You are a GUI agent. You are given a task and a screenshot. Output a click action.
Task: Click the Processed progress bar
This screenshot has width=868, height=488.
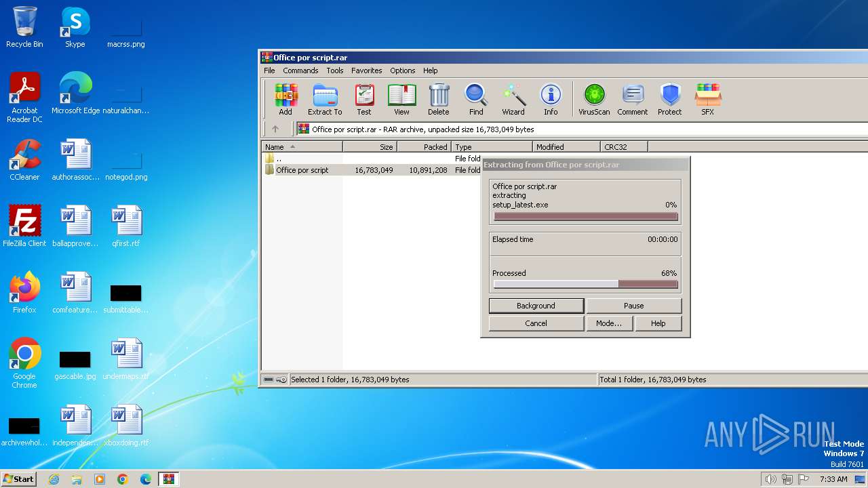click(x=586, y=285)
